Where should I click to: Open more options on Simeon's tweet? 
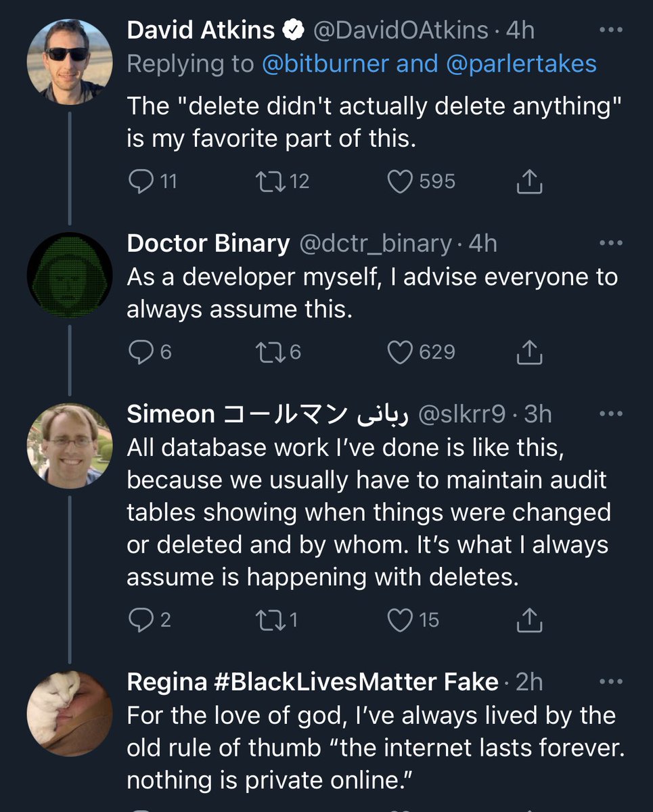click(611, 414)
